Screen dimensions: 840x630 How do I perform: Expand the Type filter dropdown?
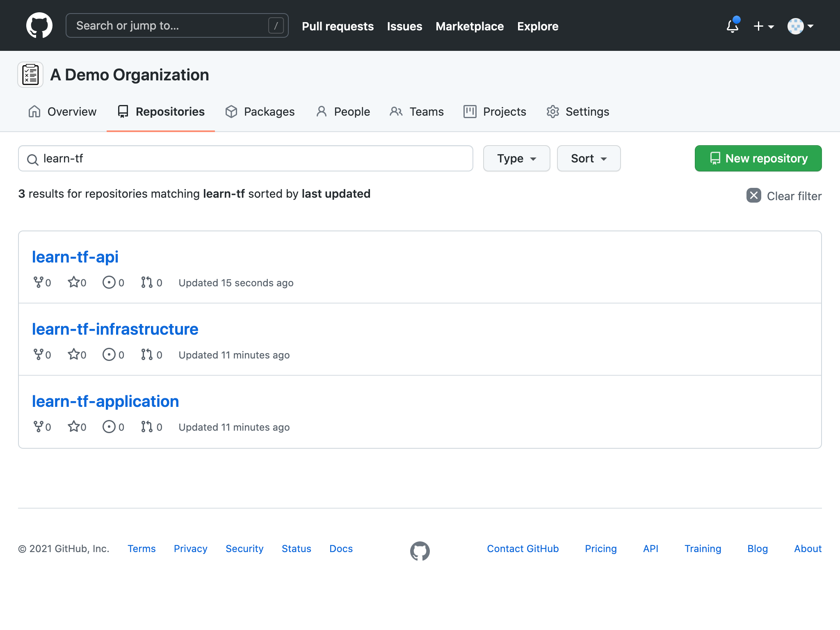516,158
